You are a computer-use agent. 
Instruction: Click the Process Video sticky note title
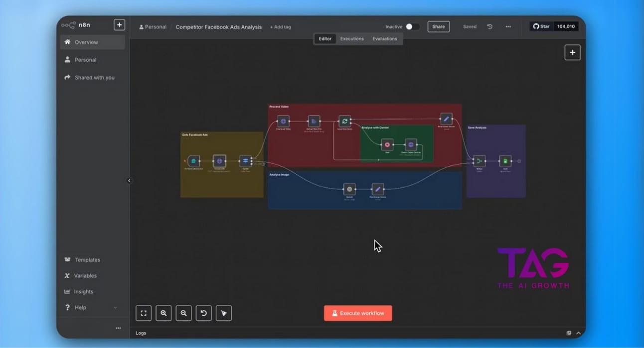(x=279, y=107)
